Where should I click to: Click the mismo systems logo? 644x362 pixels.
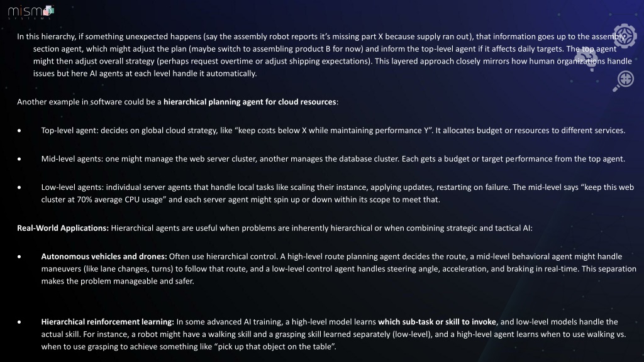[31, 12]
